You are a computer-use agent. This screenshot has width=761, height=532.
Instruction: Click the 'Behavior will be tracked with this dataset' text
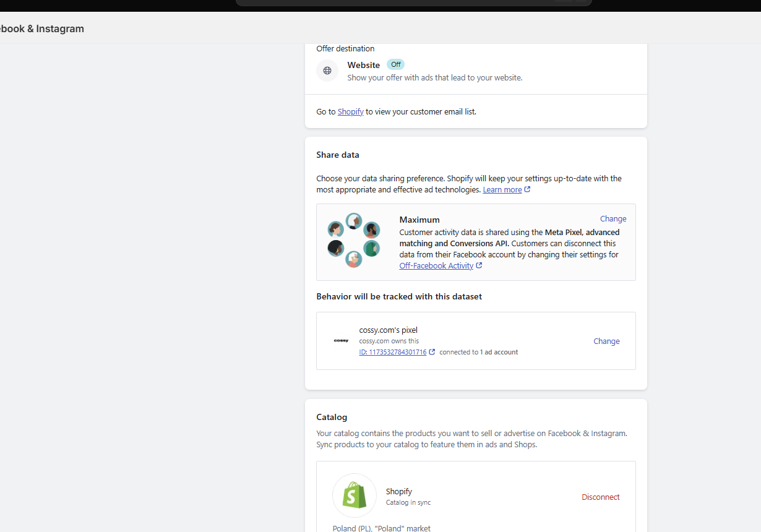pos(399,297)
